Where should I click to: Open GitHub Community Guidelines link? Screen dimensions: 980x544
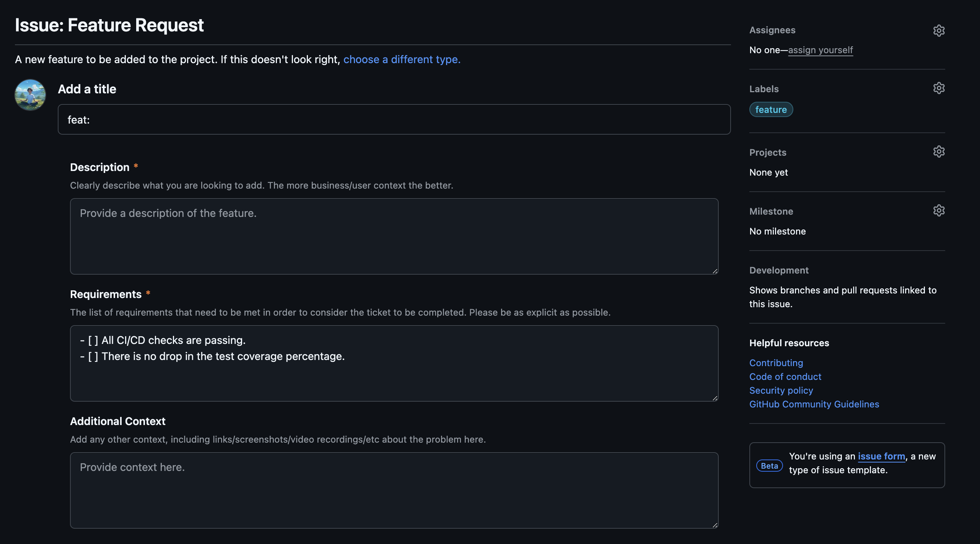pyautogui.click(x=814, y=404)
